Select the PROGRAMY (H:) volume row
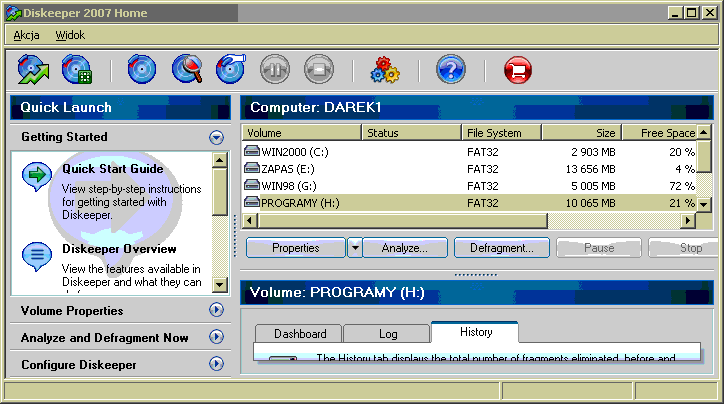 [x=469, y=203]
